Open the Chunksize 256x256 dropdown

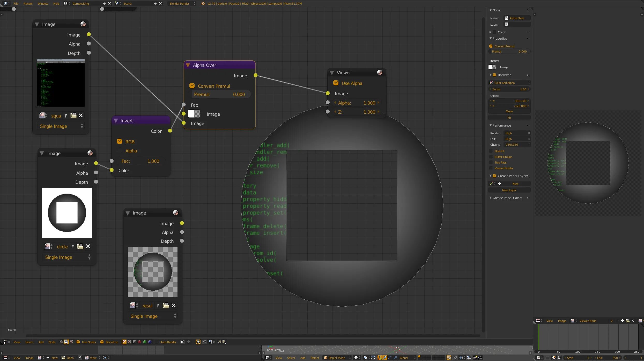[517, 144]
